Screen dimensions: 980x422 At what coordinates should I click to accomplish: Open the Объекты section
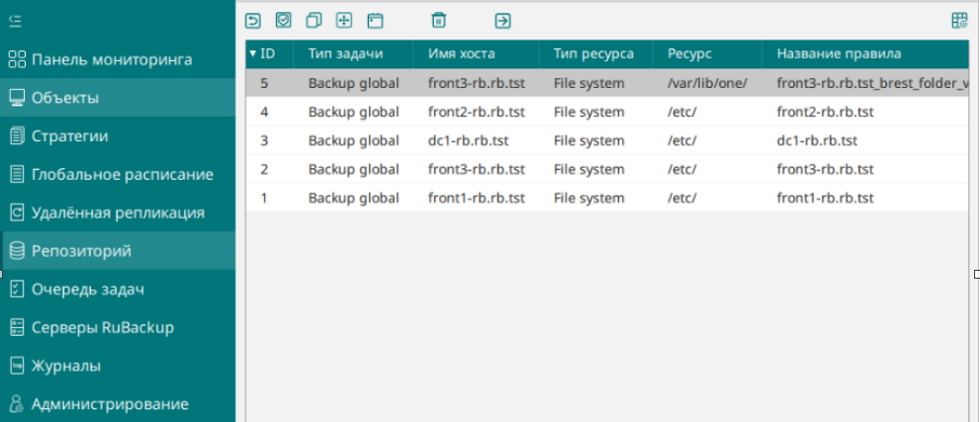(x=118, y=98)
